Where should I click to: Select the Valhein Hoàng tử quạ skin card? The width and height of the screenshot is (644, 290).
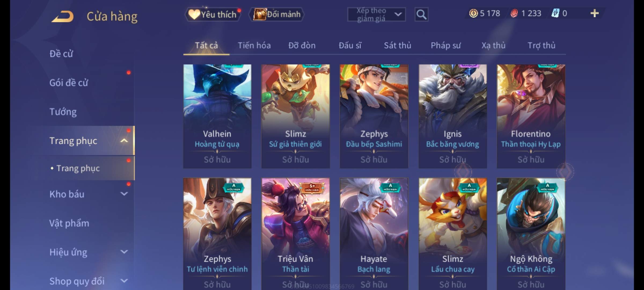217,116
